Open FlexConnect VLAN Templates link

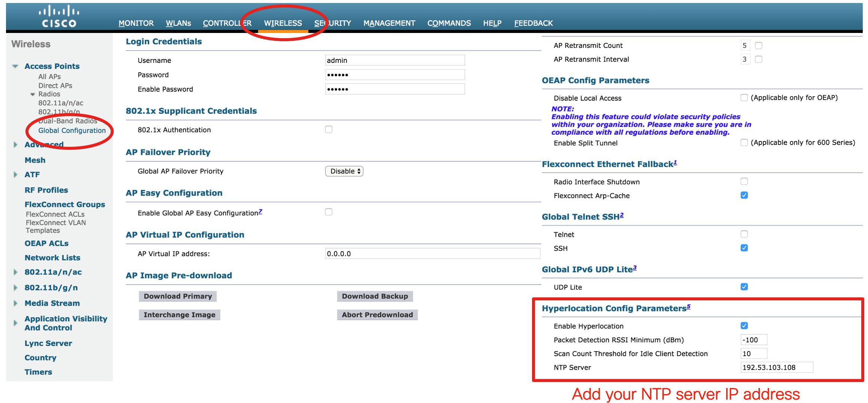[x=56, y=226]
